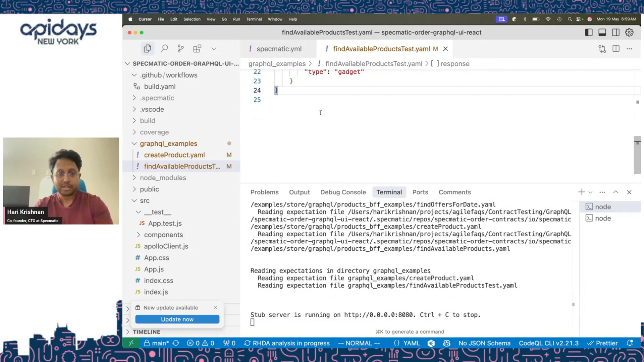This screenshot has width=644, height=362.
Task: Open the Extensions view icon
Action: [197, 49]
